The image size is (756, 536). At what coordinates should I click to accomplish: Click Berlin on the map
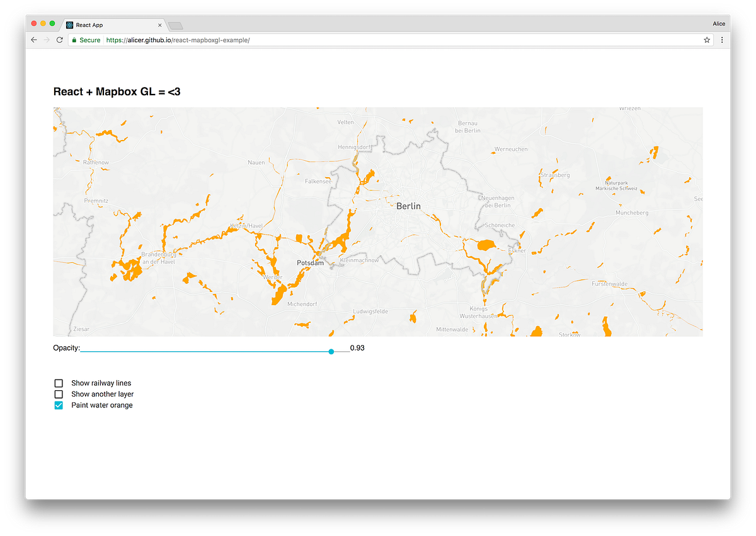click(x=408, y=206)
